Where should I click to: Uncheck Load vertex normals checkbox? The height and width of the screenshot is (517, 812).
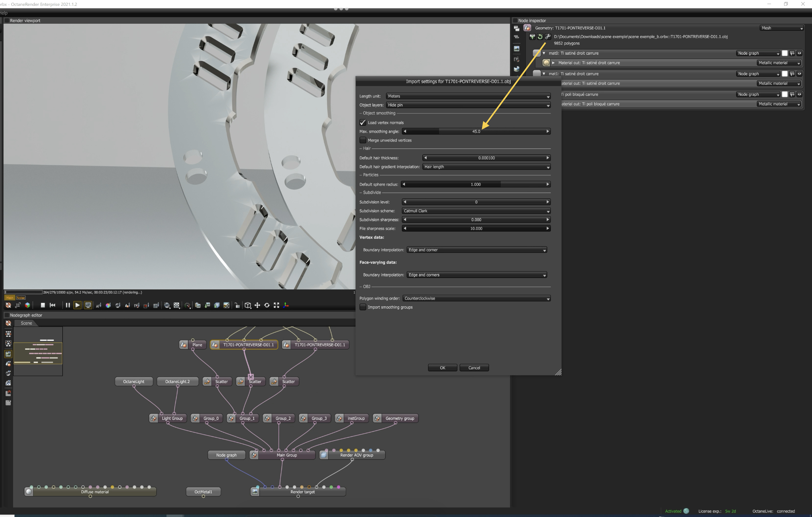[x=363, y=123]
